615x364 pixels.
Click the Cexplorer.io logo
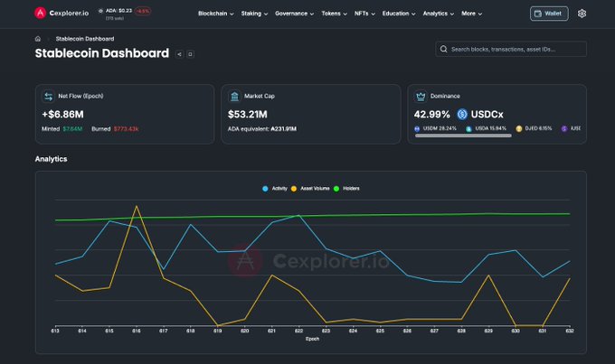point(61,13)
